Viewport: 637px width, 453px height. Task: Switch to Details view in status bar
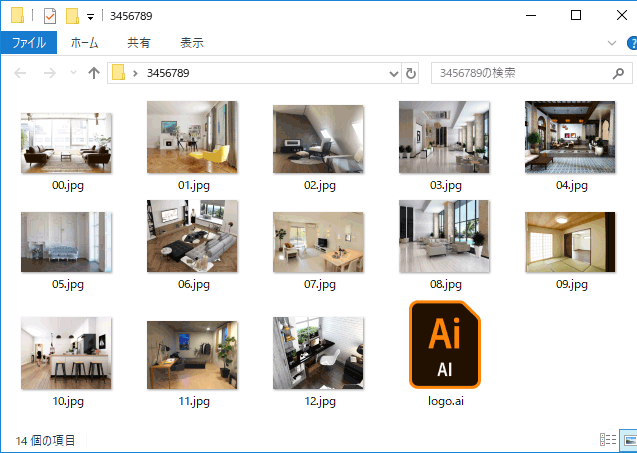coord(607,440)
